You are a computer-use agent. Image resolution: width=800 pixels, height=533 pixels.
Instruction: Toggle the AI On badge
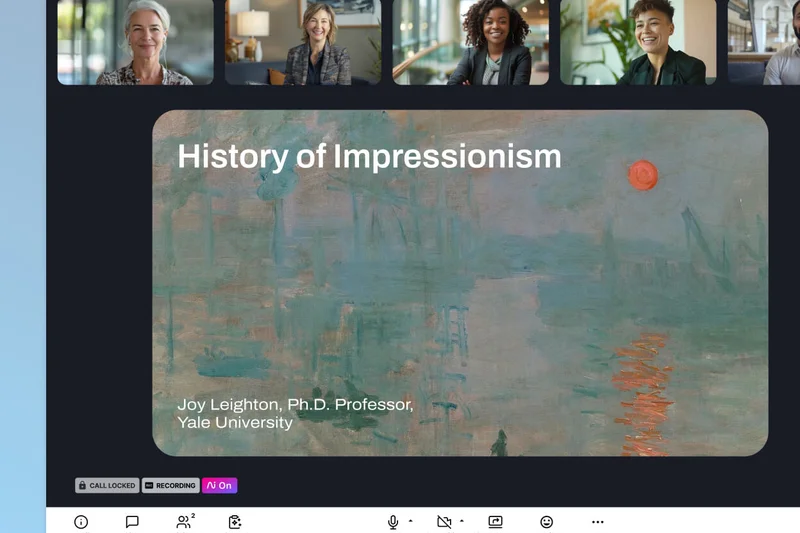[220, 486]
